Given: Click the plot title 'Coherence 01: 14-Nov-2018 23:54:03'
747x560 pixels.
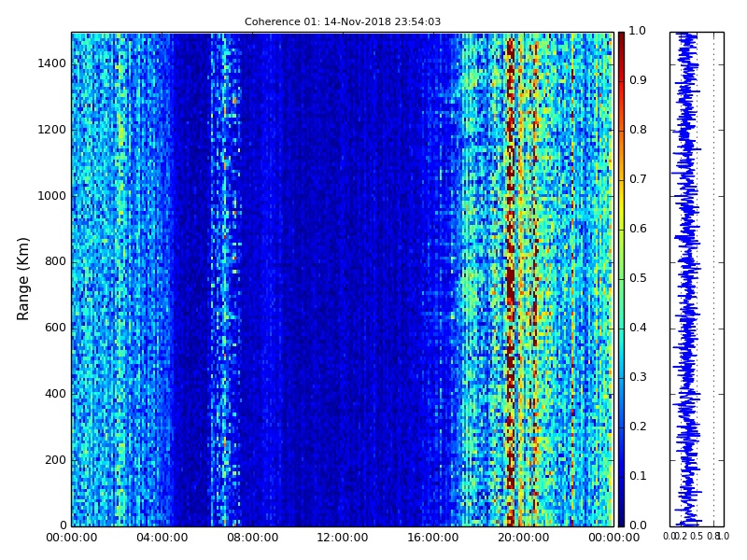Looking at the screenshot, I should tap(343, 21).
